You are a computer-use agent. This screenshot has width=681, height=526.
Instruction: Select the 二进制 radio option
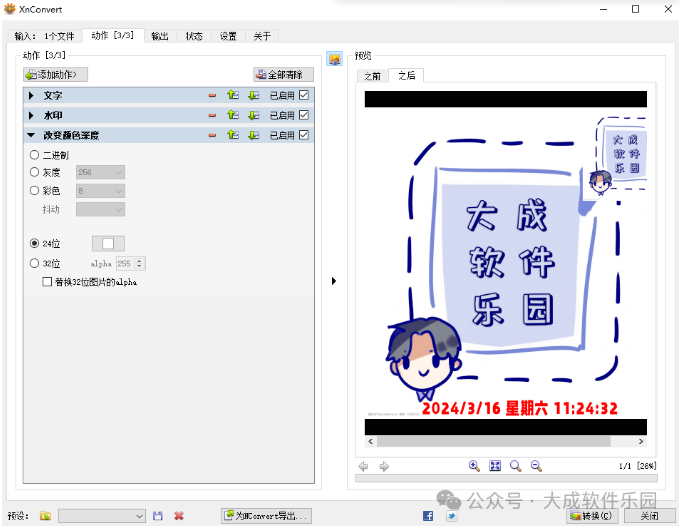[x=34, y=155]
